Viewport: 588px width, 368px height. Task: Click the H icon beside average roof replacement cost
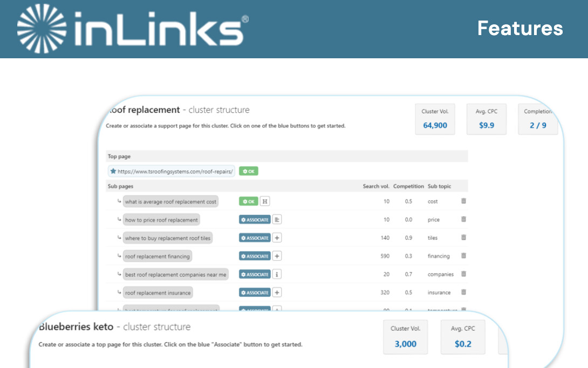pyautogui.click(x=265, y=201)
